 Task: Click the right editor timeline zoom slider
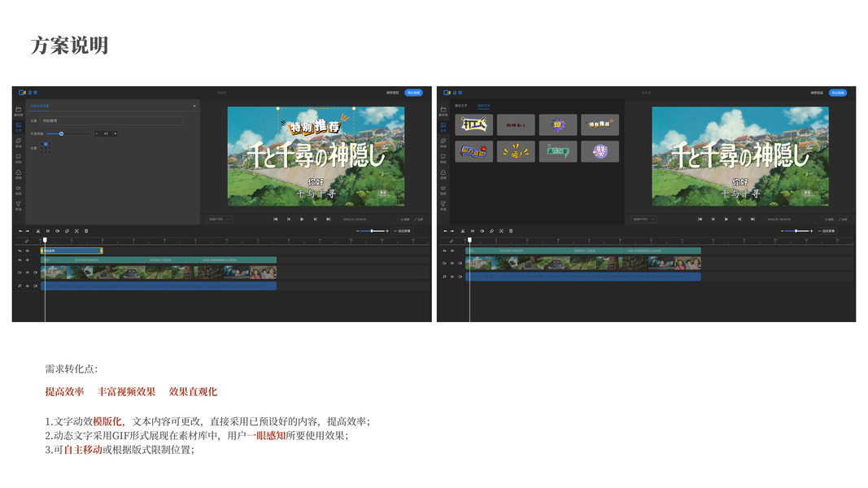coord(796,231)
